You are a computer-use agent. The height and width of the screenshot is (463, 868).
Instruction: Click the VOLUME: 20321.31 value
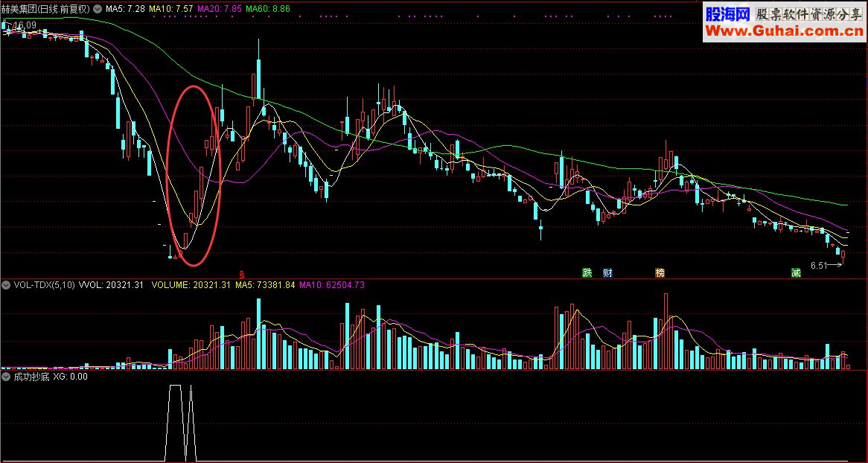191,285
